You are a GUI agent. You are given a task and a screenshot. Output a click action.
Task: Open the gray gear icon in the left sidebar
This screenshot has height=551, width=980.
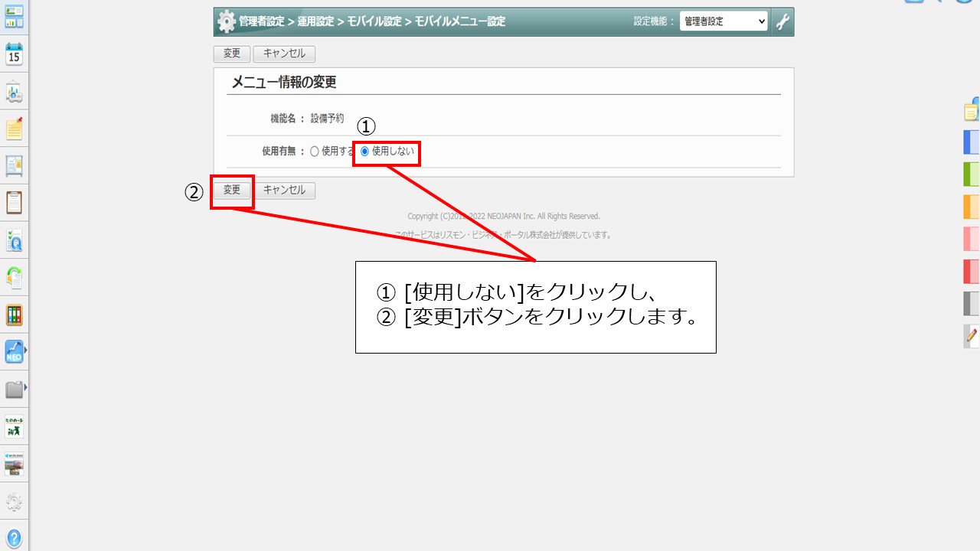tap(14, 501)
